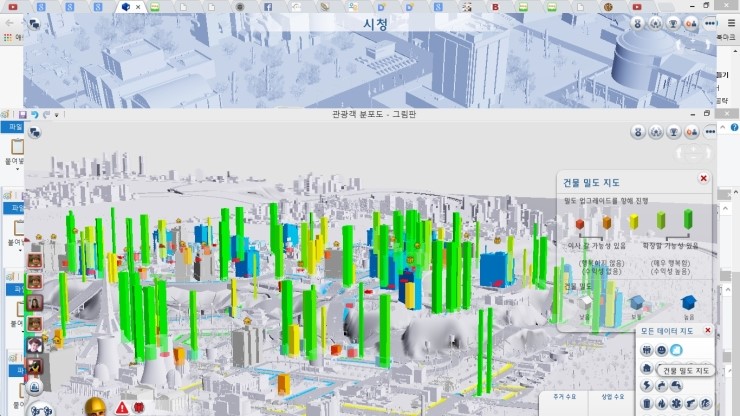Click the browser scrollbar up arrow
The image size is (740, 416).
point(736,51)
